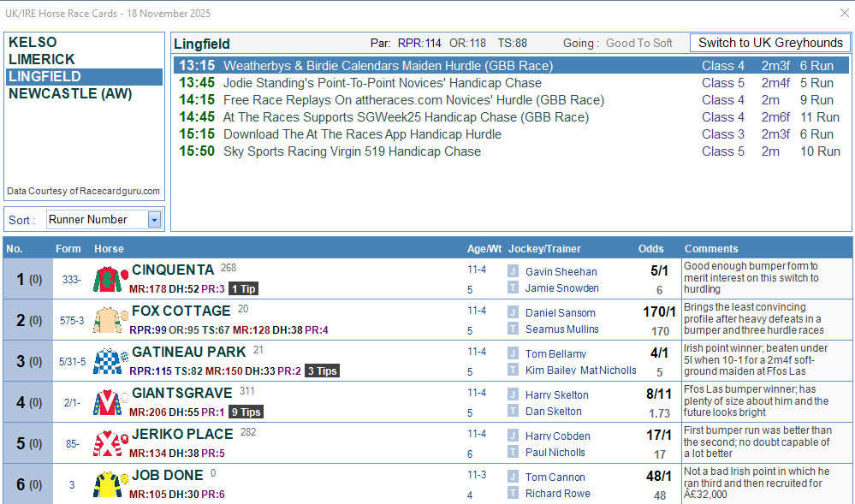
Task: Click the Age/Wt column header
Action: pos(484,249)
